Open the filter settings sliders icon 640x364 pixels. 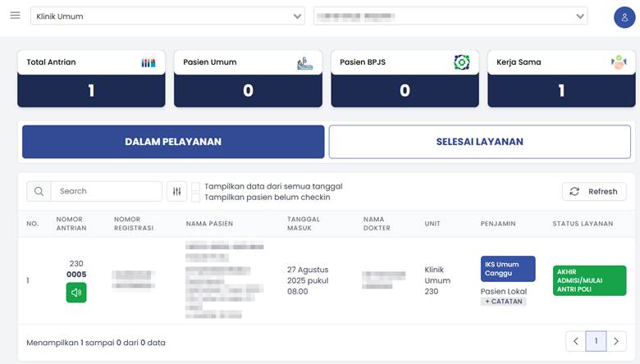(x=177, y=191)
